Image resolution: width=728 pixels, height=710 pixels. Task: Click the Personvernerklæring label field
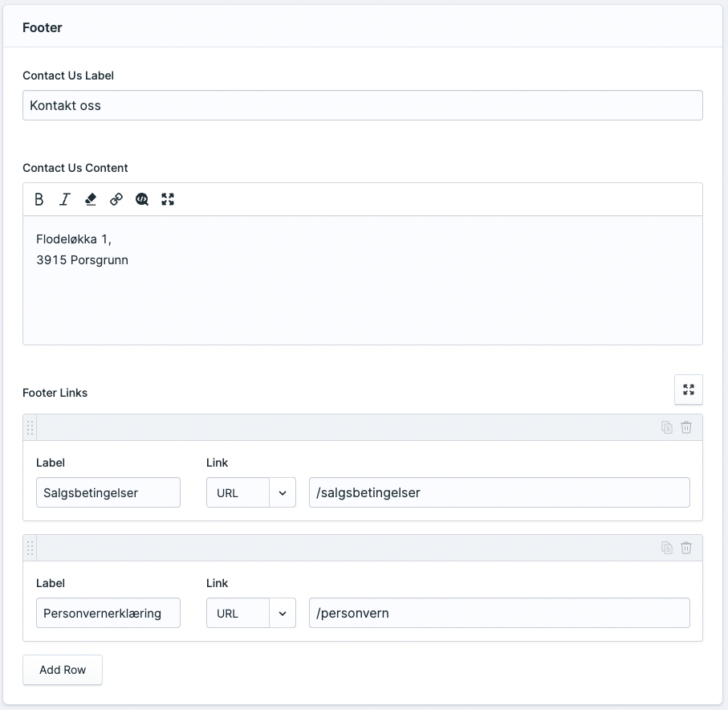tap(108, 614)
